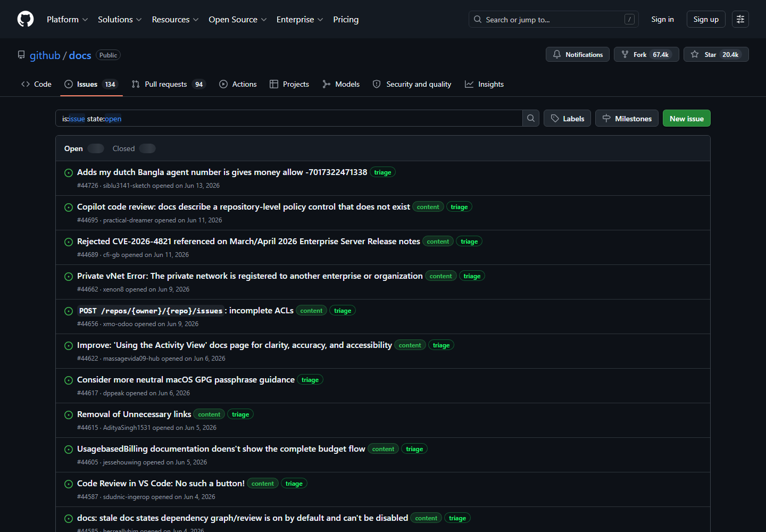Click the issue filter input with 'is:issue state:open'
The image size is (766, 532).
click(289, 118)
